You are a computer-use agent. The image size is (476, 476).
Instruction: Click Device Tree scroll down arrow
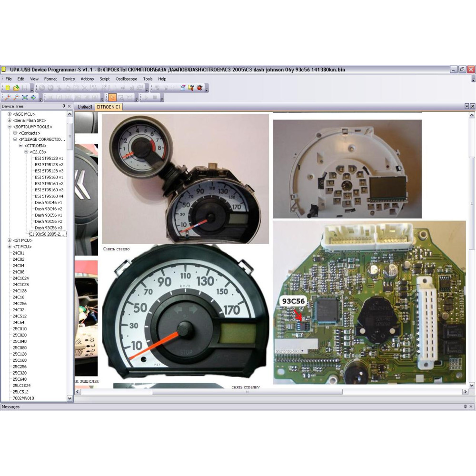click(x=69, y=398)
